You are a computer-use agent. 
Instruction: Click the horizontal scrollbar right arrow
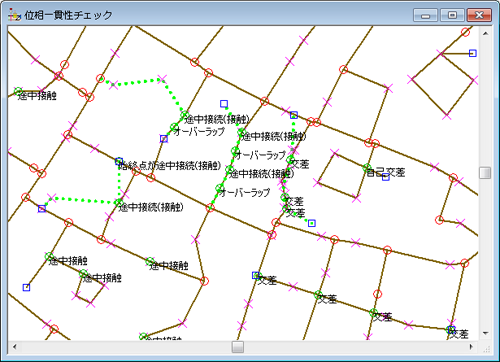471,347
